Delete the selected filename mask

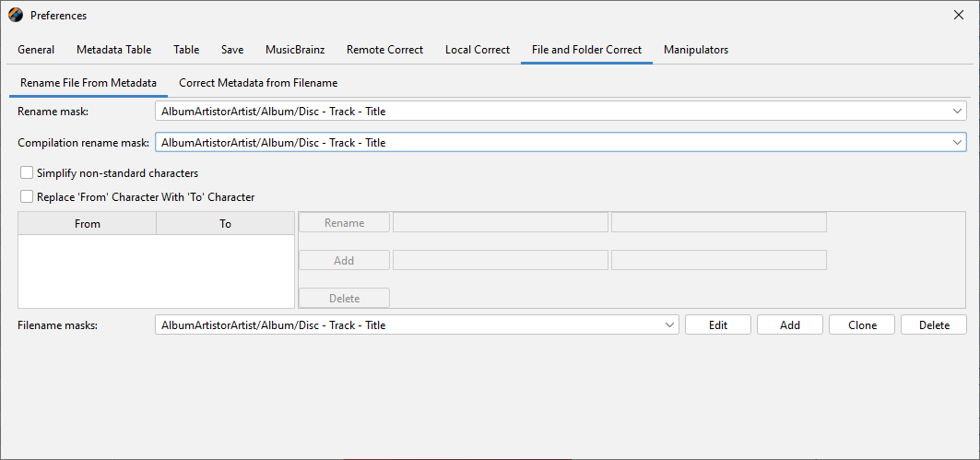click(934, 325)
